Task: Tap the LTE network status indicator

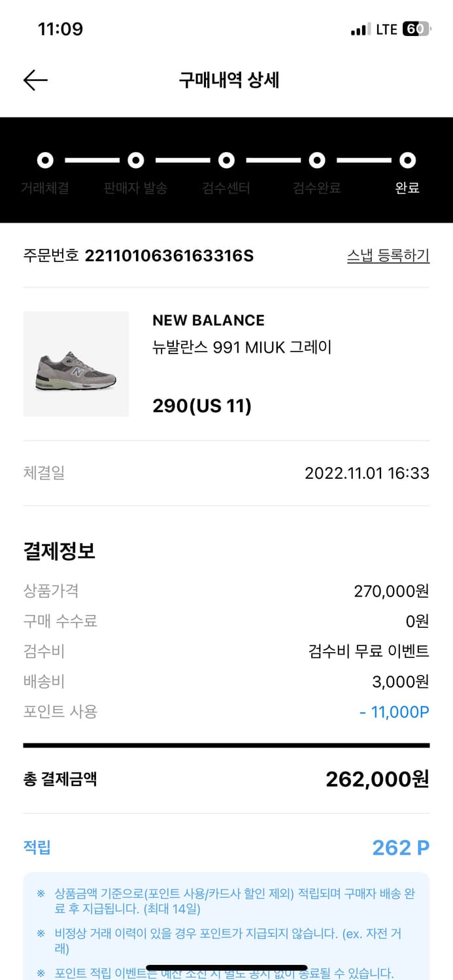Action: (x=386, y=29)
